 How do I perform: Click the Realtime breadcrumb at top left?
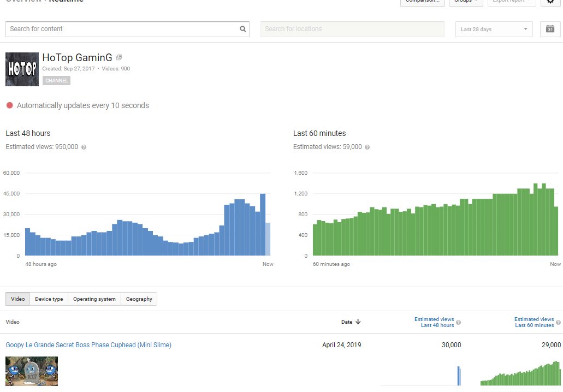pos(67,1)
